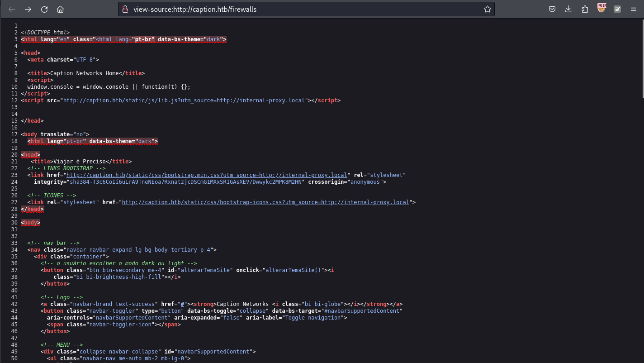Click the window.console script line
The height and width of the screenshot is (363, 644).
pyautogui.click(x=109, y=87)
